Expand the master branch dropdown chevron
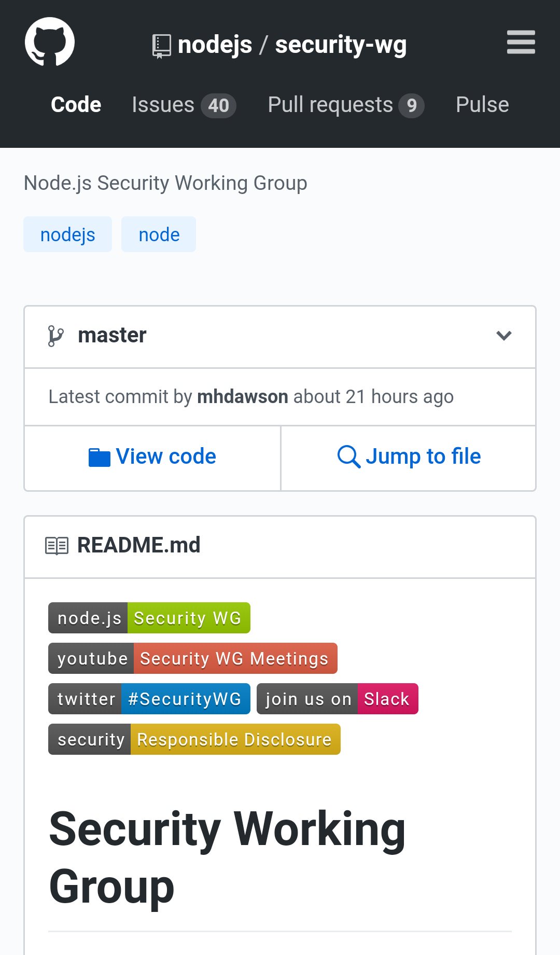 point(504,336)
